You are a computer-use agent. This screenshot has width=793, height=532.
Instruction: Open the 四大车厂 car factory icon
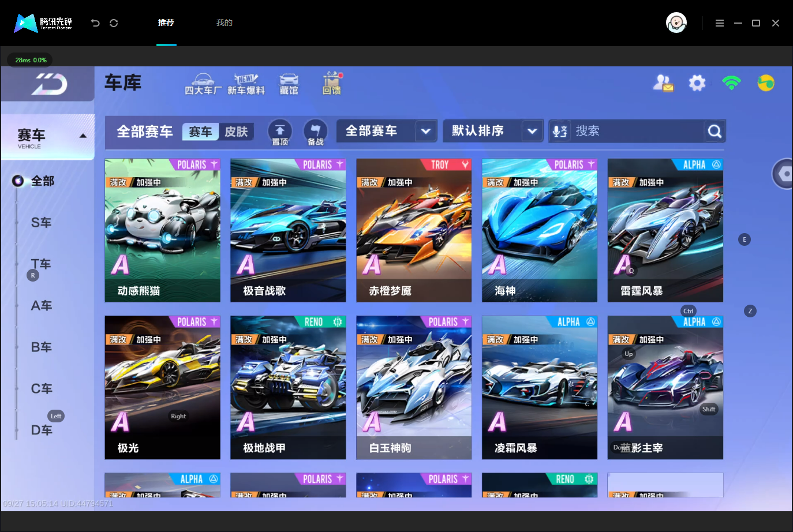pyautogui.click(x=203, y=84)
